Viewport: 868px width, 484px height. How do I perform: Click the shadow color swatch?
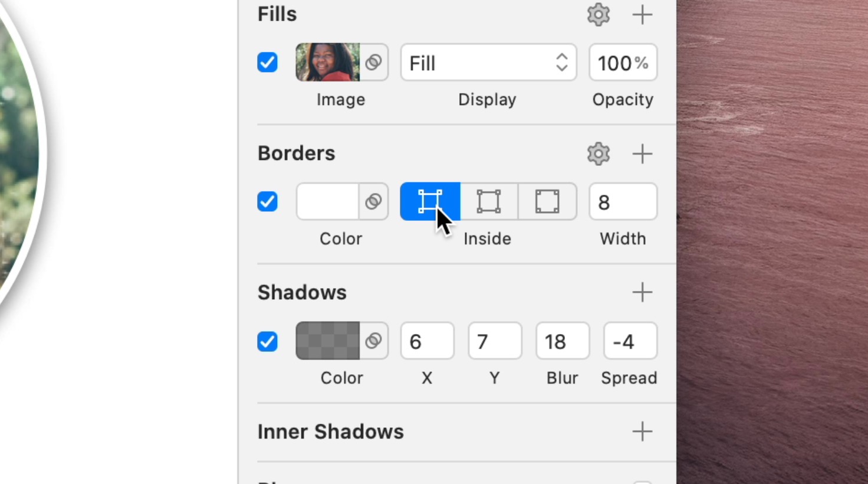pos(327,341)
